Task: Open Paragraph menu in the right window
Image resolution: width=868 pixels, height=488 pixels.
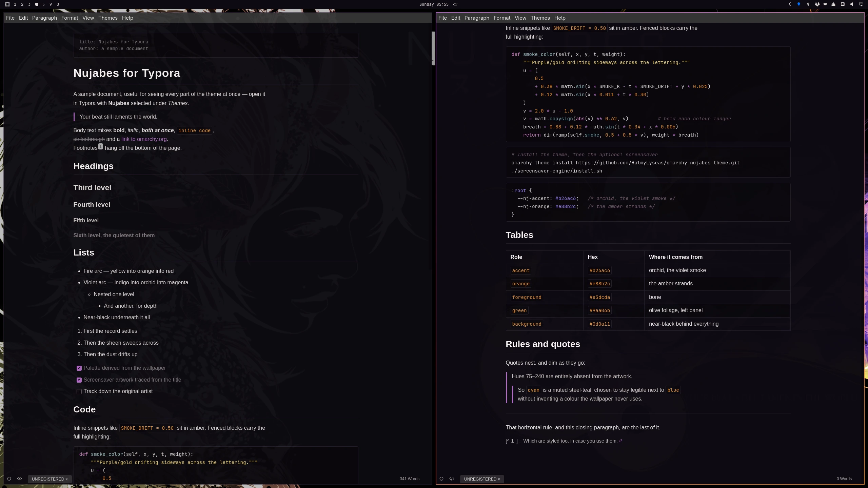Action: click(x=477, y=18)
